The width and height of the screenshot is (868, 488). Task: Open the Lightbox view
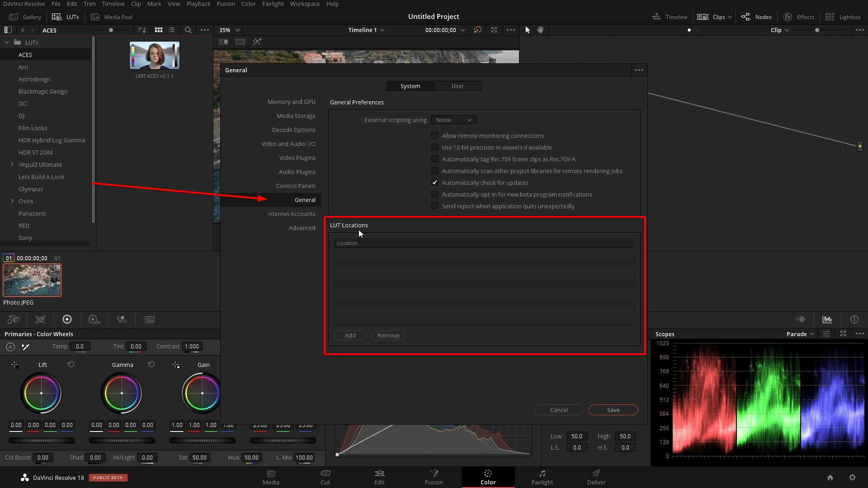844,17
